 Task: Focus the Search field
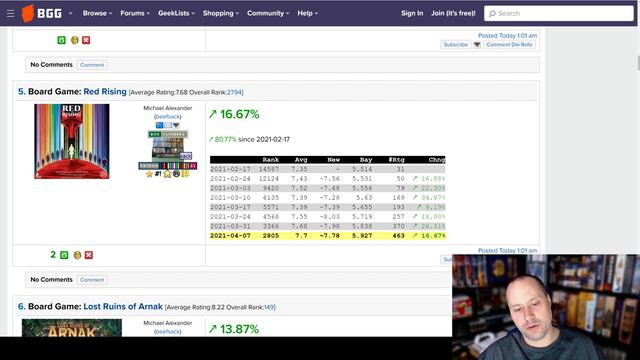pyautogui.click(x=558, y=13)
